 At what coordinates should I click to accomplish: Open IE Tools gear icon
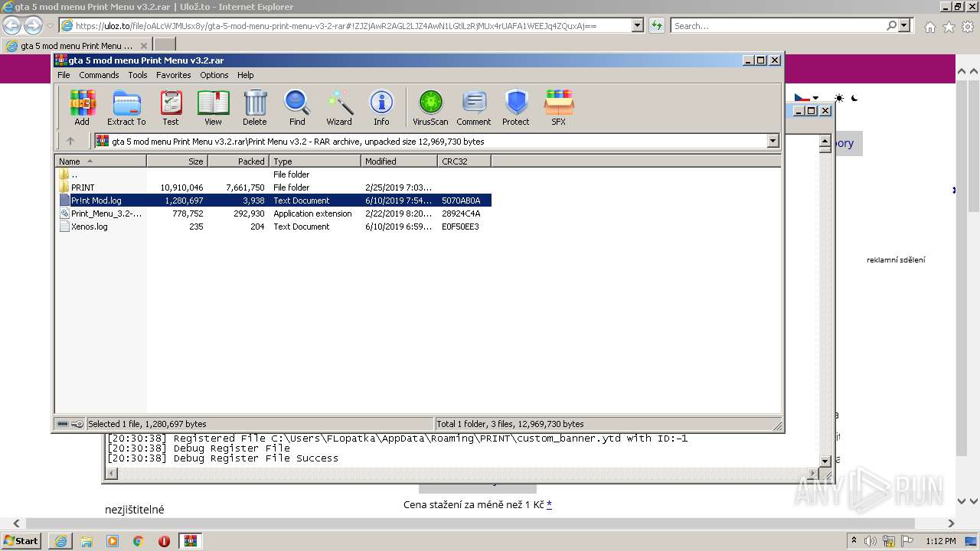(x=968, y=27)
